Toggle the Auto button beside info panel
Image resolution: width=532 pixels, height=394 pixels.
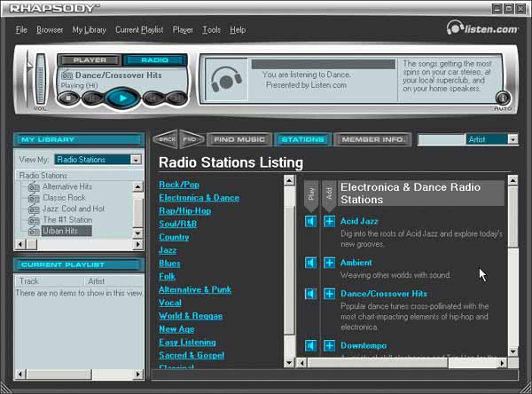(503, 98)
